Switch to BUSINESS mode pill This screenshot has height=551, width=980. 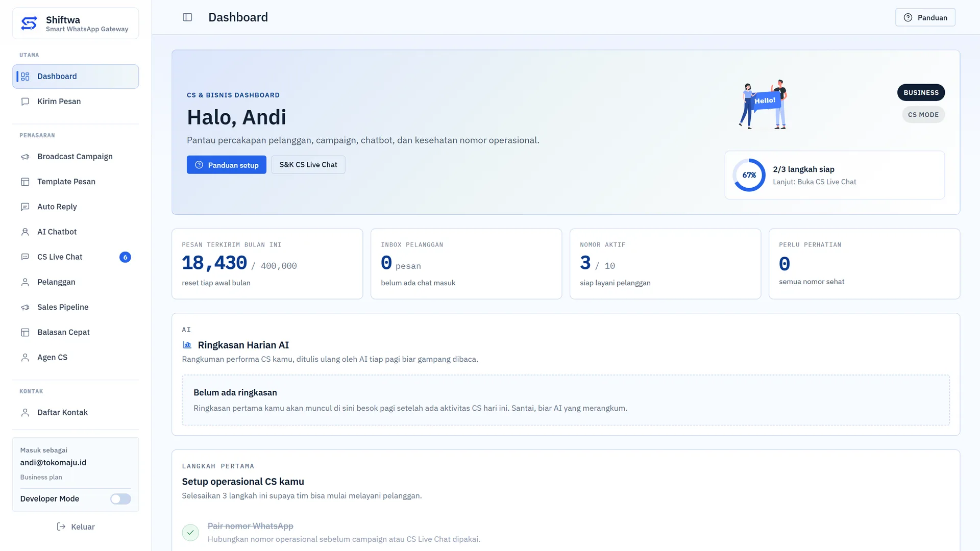tap(921, 92)
